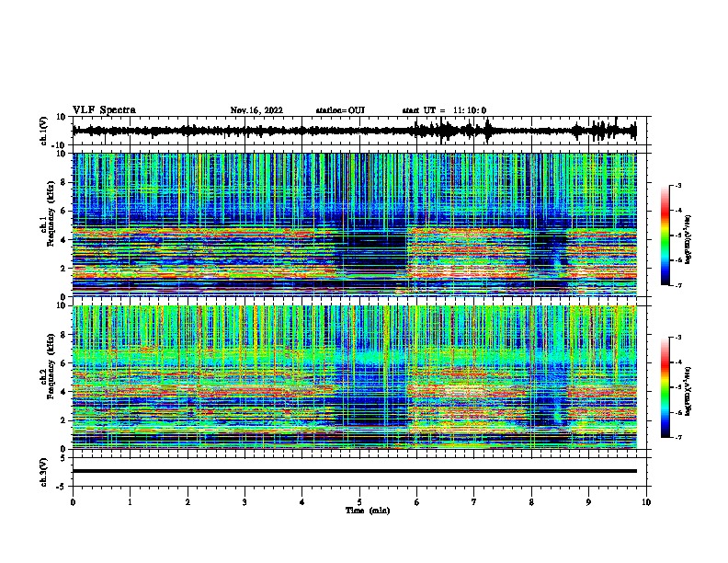The width and height of the screenshot is (728, 563).
Task: Click the "ch.1(V)" waveform axis label
Action: pos(44,131)
